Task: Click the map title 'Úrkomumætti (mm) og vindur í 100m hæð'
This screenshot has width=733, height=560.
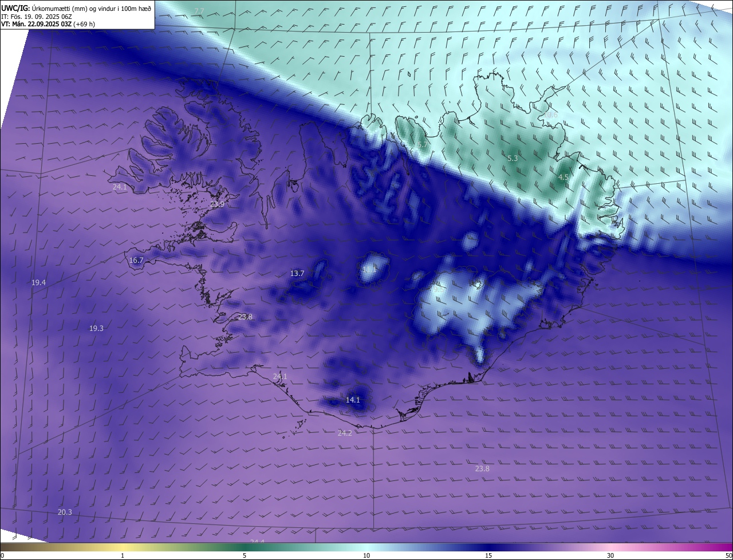Action: click(92, 8)
